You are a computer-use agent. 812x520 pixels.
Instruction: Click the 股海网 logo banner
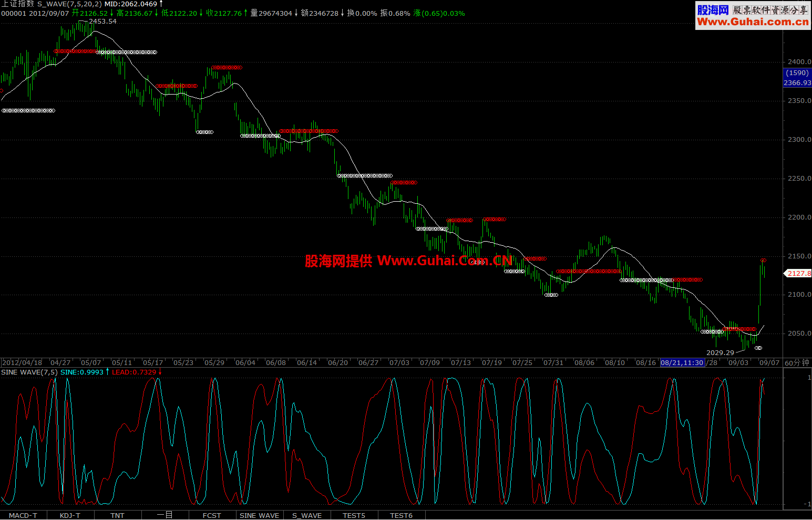(x=753, y=16)
